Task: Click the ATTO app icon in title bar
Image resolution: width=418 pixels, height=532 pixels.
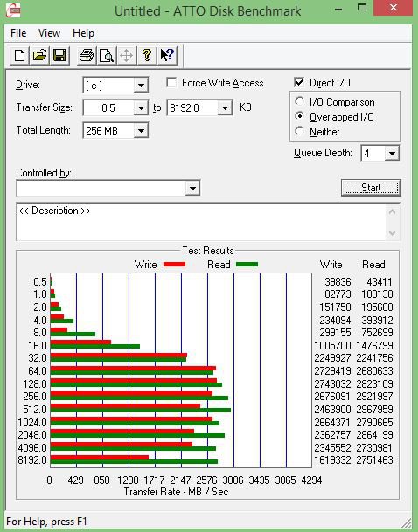Action: pos(13,10)
